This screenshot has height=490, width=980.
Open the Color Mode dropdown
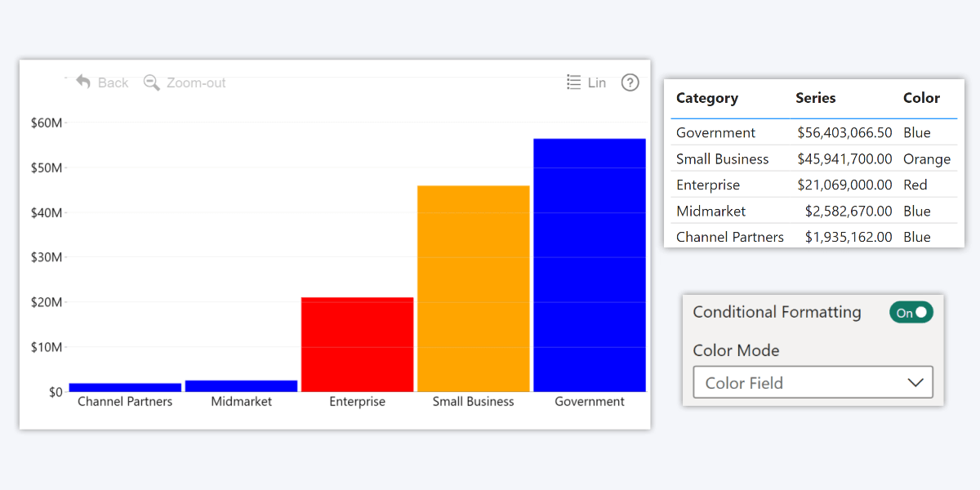(812, 382)
